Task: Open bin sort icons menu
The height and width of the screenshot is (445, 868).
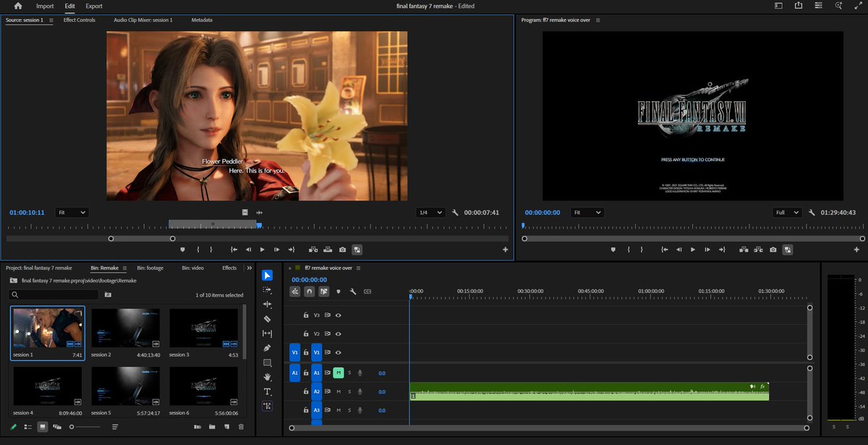Action: (x=116, y=427)
